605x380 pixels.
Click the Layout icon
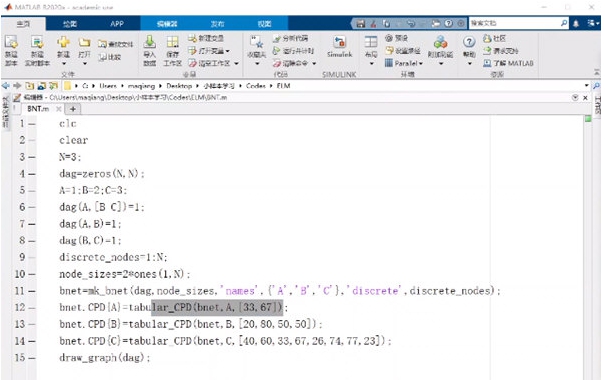pyautogui.click(x=371, y=42)
